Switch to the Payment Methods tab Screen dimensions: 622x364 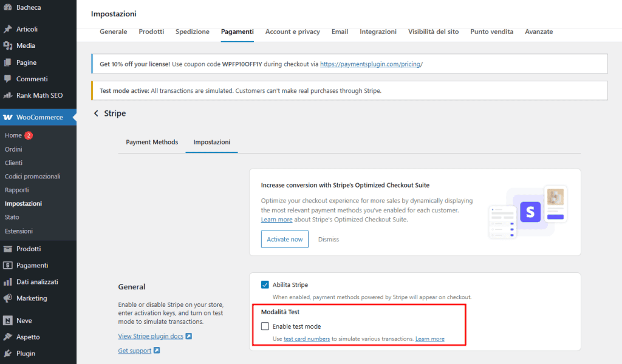(x=152, y=142)
